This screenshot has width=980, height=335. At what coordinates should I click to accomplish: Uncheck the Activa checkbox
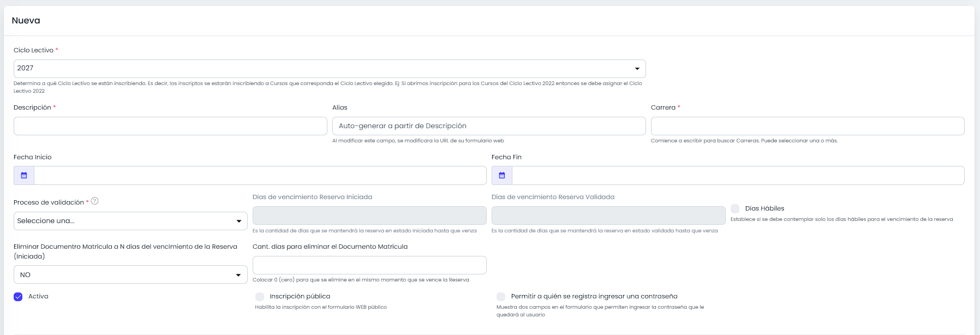pos(18,297)
